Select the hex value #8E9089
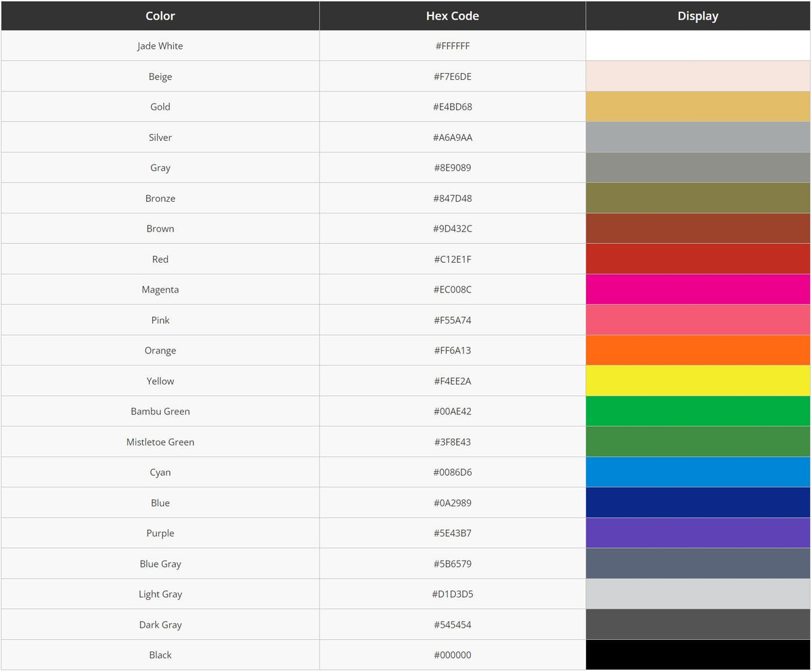This screenshot has height=671, width=812. pyautogui.click(x=453, y=168)
